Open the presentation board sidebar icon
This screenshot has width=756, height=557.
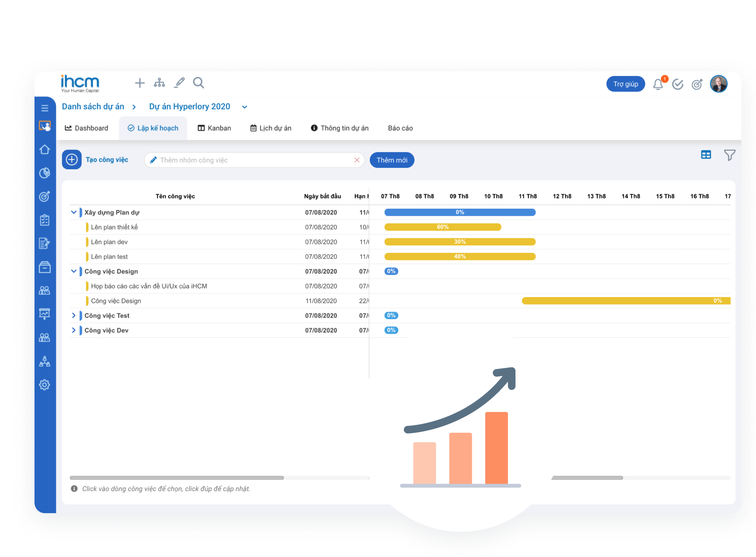45,314
